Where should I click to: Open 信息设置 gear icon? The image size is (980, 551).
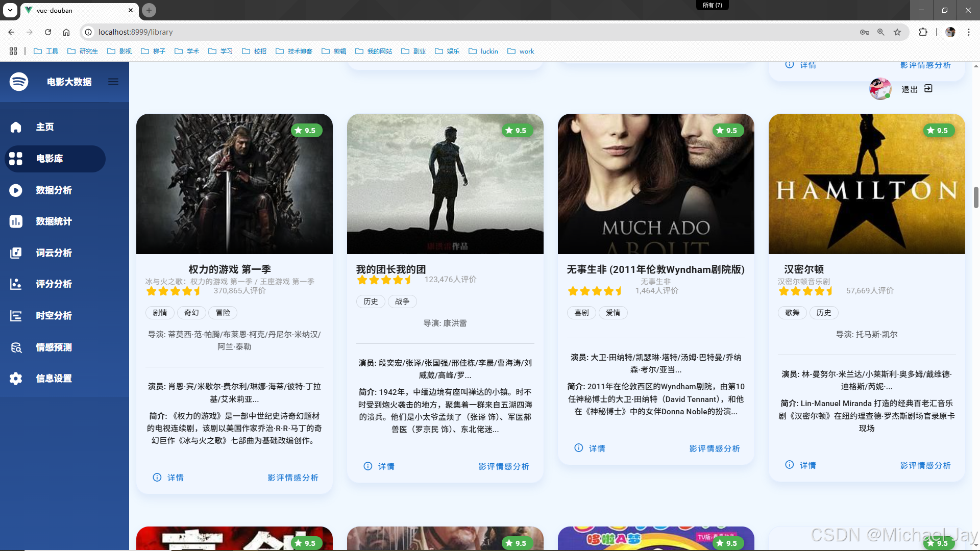point(16,379)
